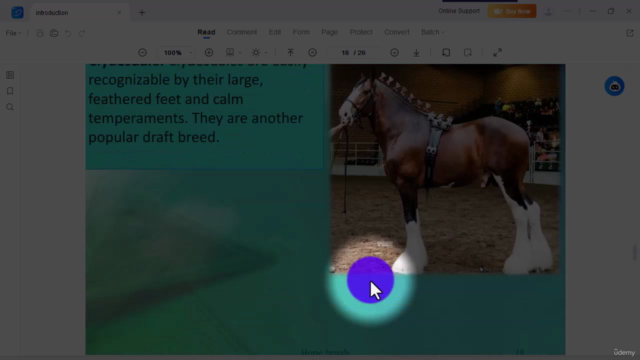
Task: Click the Save icon
Action: click(40, 33)
